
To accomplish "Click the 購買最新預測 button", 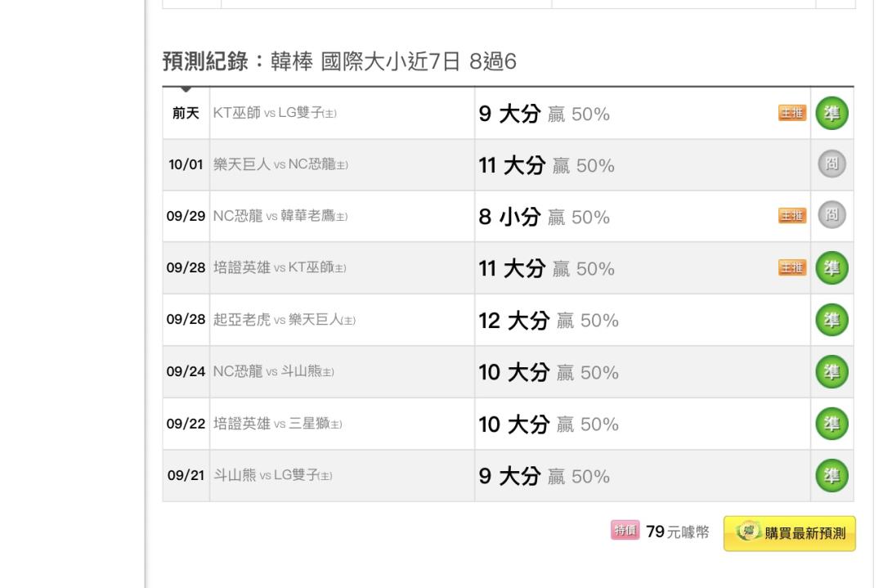I will (790, 533).
